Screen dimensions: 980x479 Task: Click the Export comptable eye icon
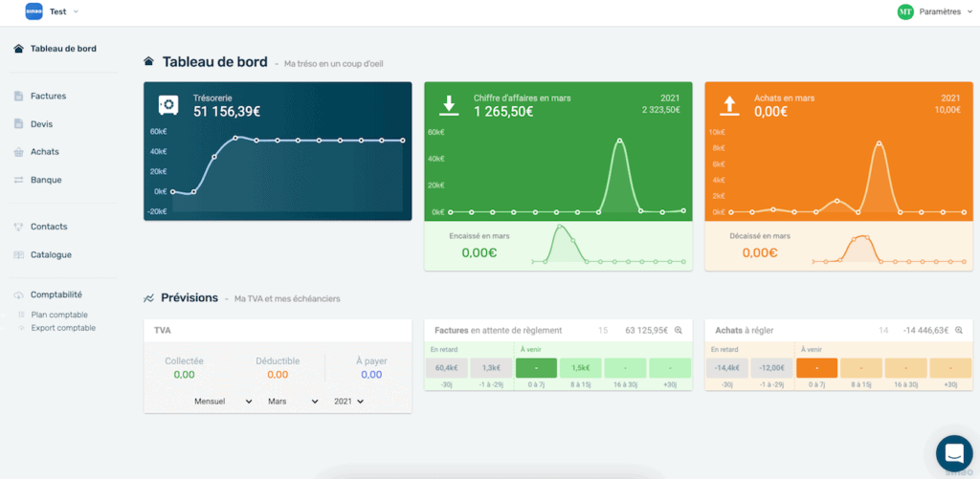pyautogui.click(x=21, y=328)
